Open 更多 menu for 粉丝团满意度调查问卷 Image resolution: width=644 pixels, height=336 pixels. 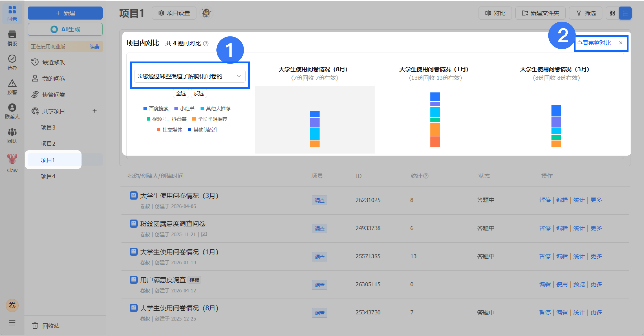(x=596, y=228)
